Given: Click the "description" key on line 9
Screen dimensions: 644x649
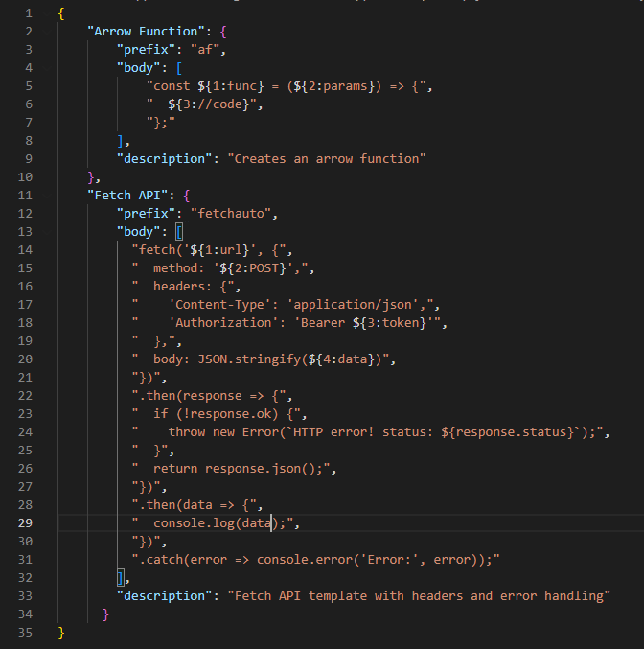Looking at the screenshot, I should coord(164,159).
